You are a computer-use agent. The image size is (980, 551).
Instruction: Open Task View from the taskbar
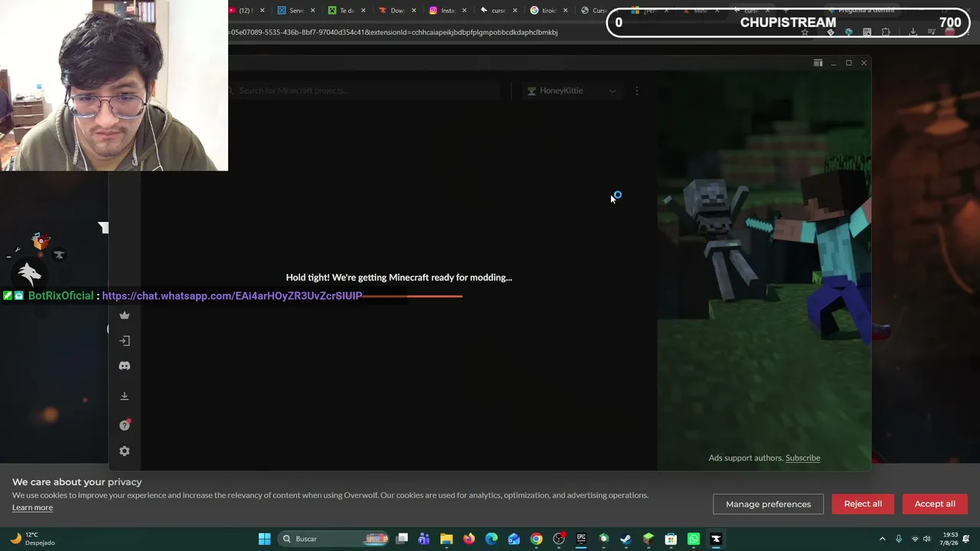pyautogui.click(x=402, y=539)
